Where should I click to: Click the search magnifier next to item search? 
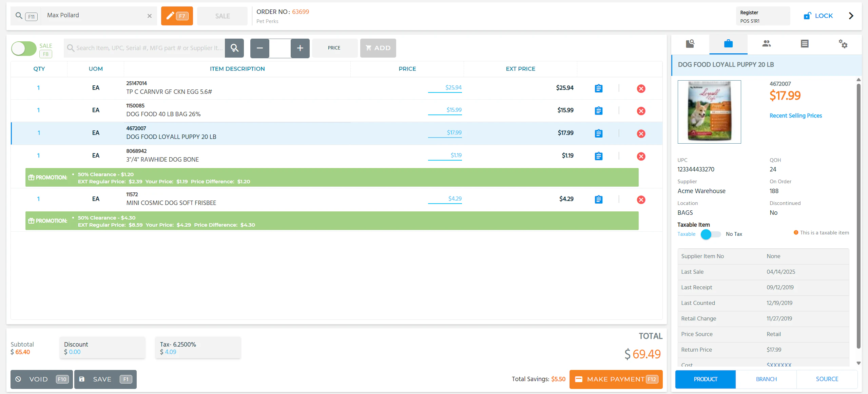tap(234, 48)
